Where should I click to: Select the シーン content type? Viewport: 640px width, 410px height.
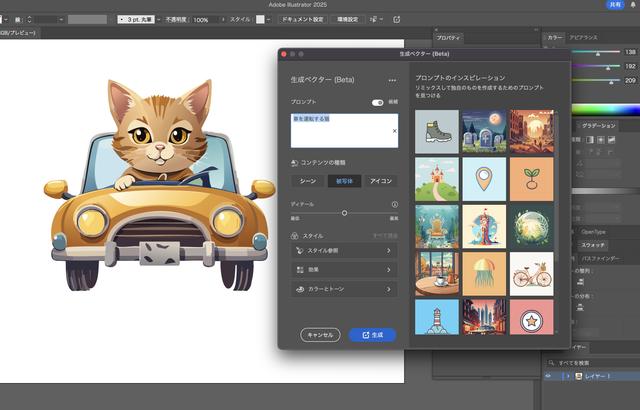coord(307,181)
